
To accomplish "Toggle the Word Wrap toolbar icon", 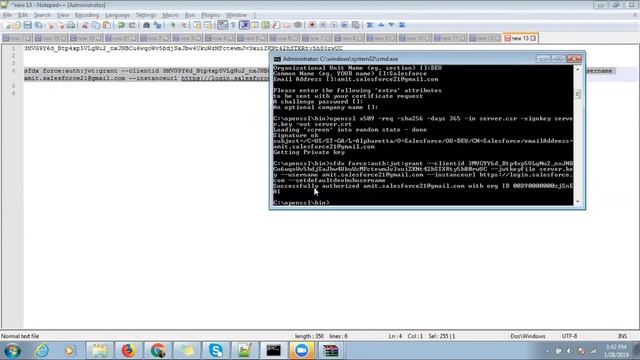I will click(x=222, y=25).
